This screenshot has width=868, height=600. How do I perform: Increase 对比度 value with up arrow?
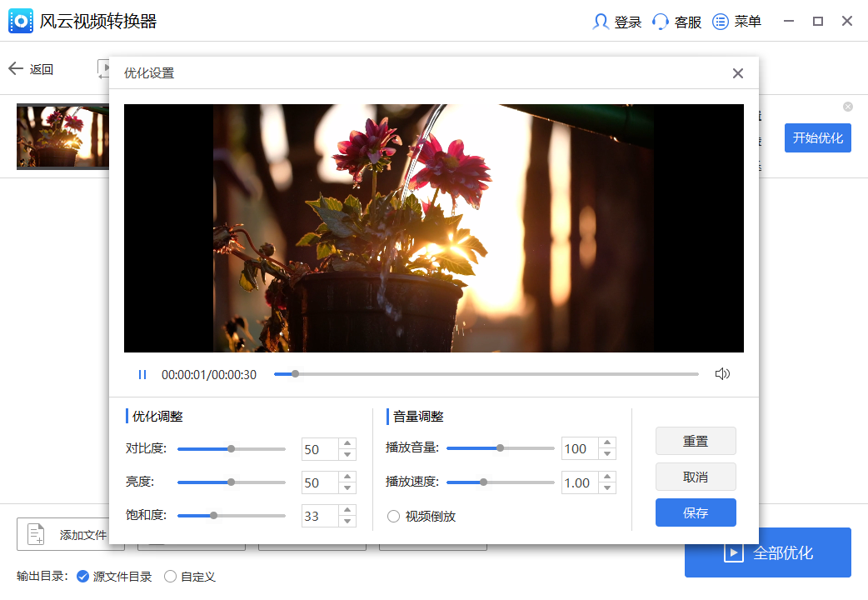[347, 443]
